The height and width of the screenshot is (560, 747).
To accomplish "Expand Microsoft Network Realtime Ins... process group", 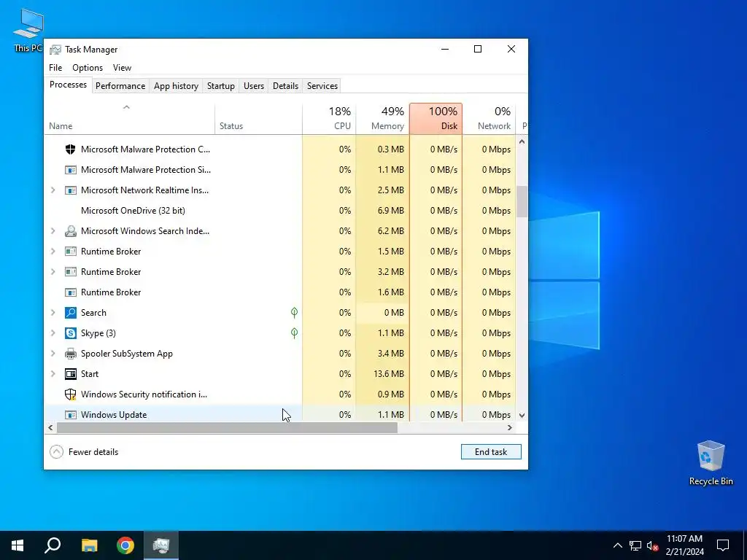I will pos(53,190).
